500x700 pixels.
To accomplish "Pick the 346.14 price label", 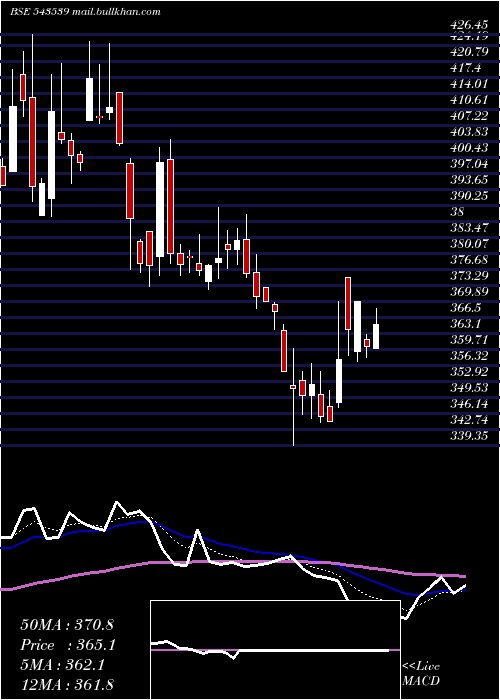I will (x=469, y=404).
